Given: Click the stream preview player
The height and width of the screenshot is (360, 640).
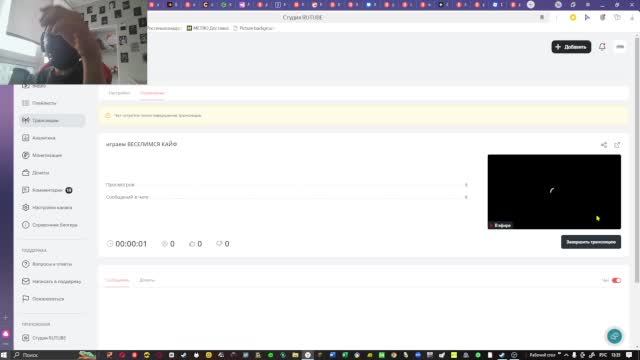Looking at the screenshot, I should (554, 191).
